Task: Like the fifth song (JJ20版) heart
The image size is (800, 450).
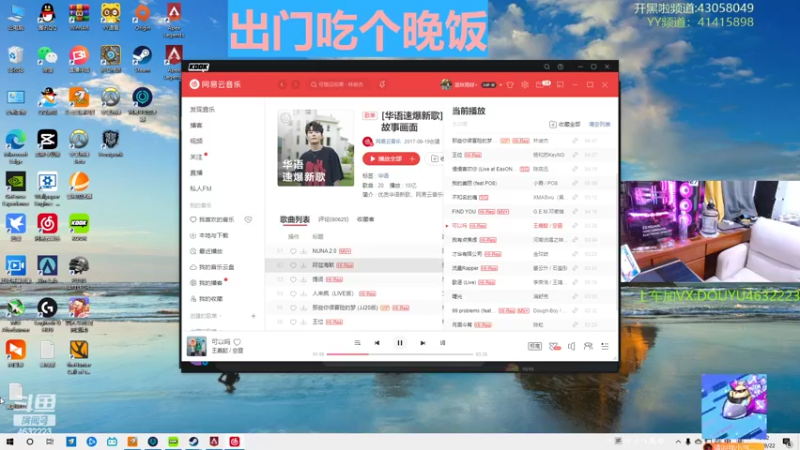Action: [x=293, y=308]
